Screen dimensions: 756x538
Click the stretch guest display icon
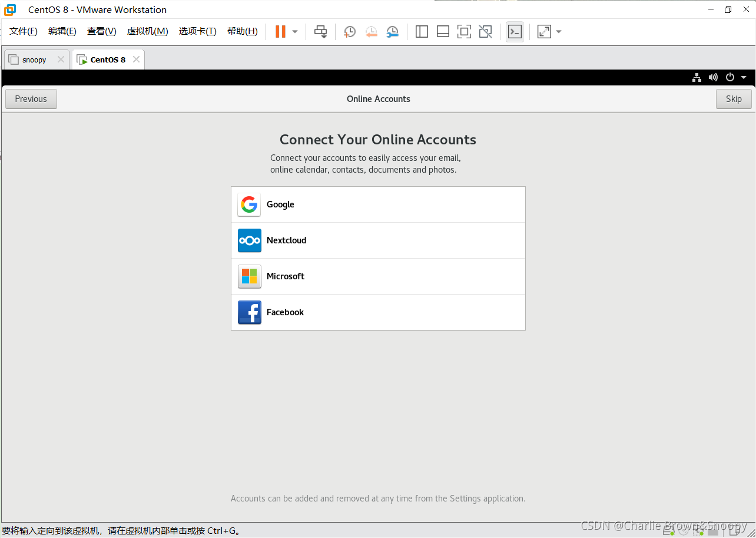click(x=544, y=32)
